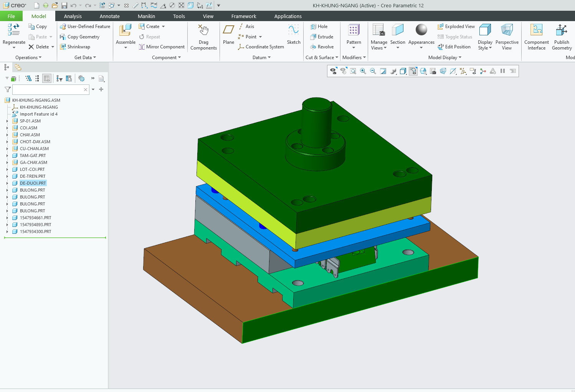This screenshot has width=575, height=392.
Task: Click the Zoom In icon in graphics toolbar
Action: pos(363,71)
